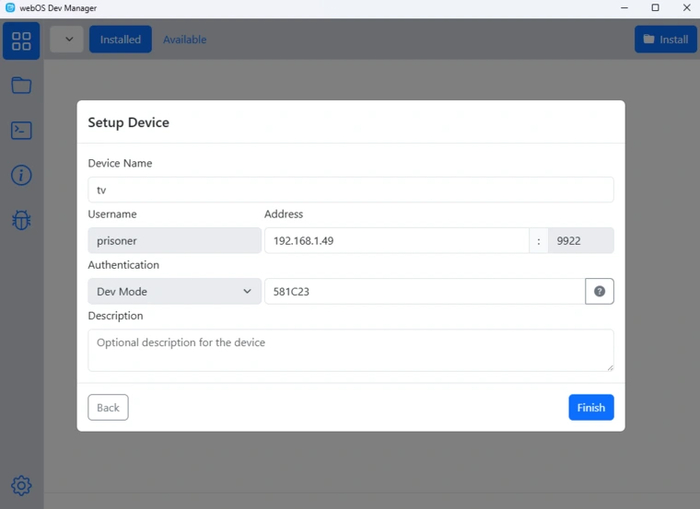Image resolution: width=700 pixels, height=509 pixels.
Task: Open the device selector dropdown in toolbar
Action: pyautogui.click(x=67, y=40)
